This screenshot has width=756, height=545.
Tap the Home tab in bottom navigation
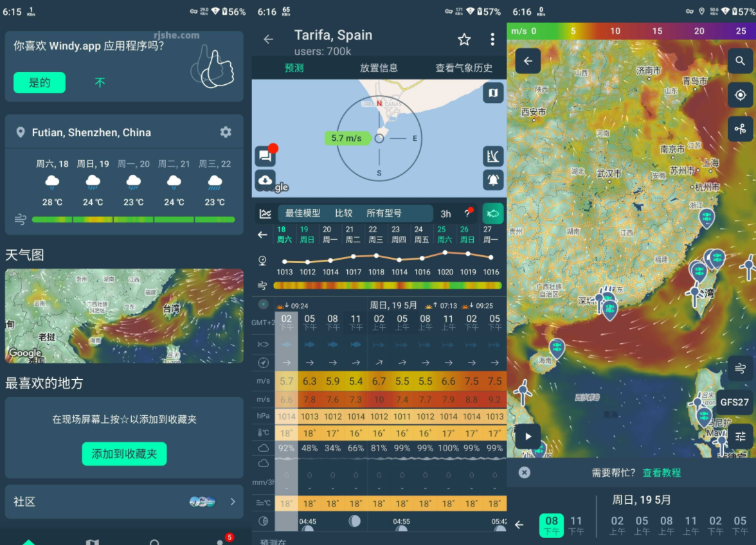pos(29,541)
